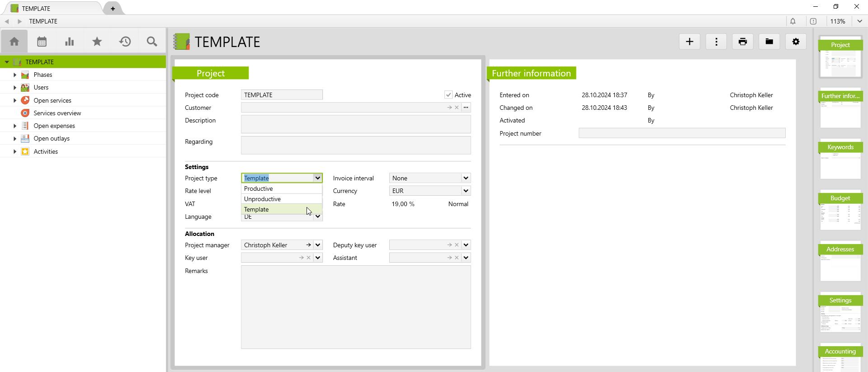
Task: Select Productive from project type list
Action: point(259,188)
